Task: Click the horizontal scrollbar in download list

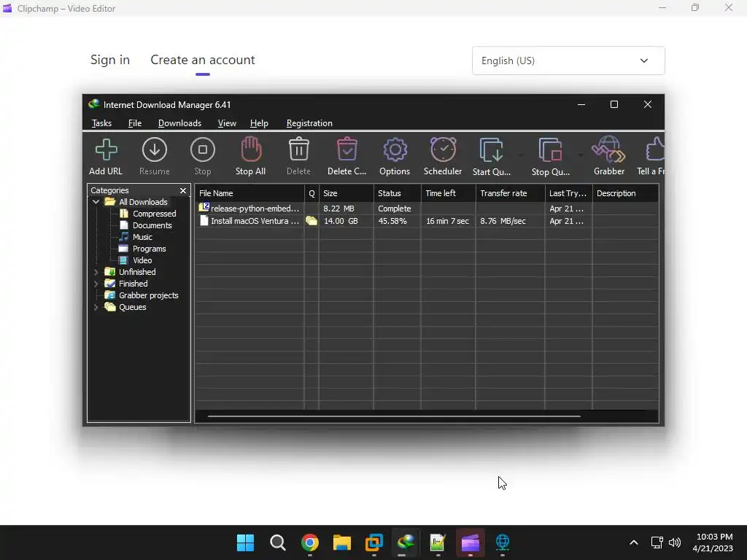Action: [x=394, y=416]
